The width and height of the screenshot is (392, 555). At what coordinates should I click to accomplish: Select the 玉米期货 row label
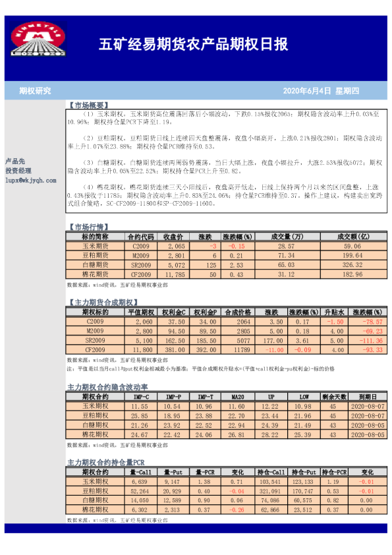point(95,246)
